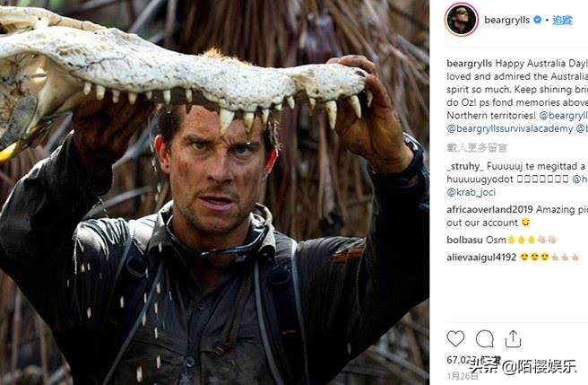Open the alievaaigul4192 commenter profile
Image resolution: width=588 pixels, height=385 pixels.
(481, 258)
